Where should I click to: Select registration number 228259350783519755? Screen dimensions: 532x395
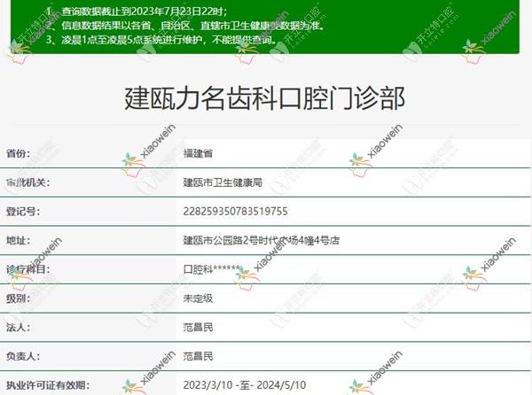(x=236, y=212)
